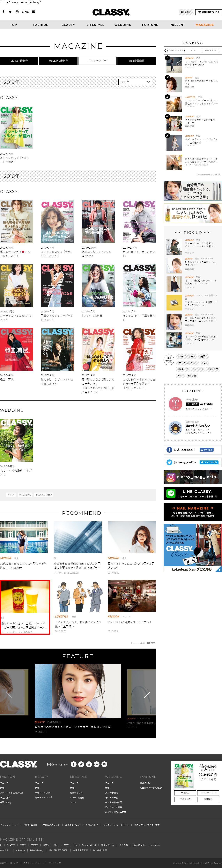
Task: Open the PRESENT navigation item
Action: [x=177, y=25]
